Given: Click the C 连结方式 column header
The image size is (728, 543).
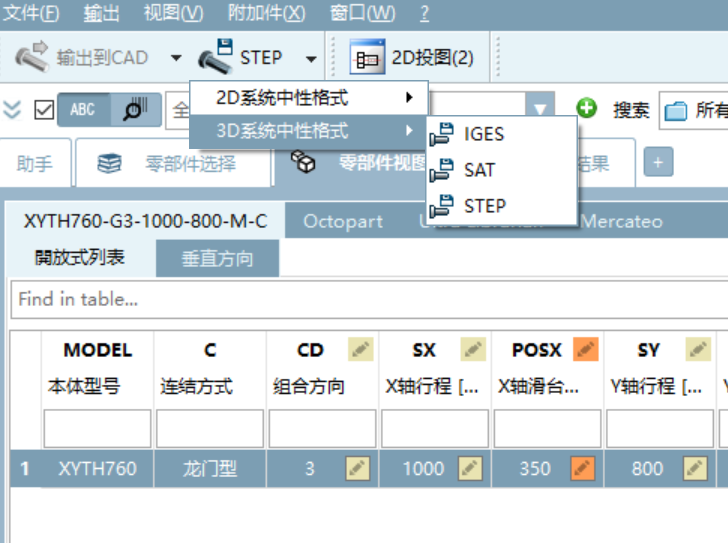Looking at the screenshot, I should point(210,368).
